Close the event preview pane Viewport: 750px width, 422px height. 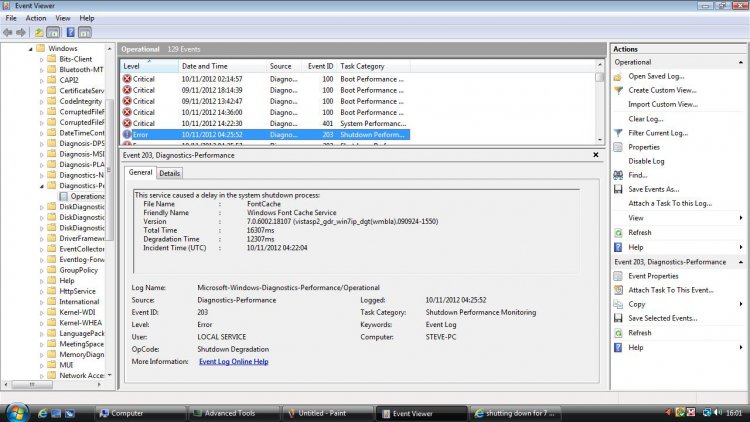click(x=596, y=155)
